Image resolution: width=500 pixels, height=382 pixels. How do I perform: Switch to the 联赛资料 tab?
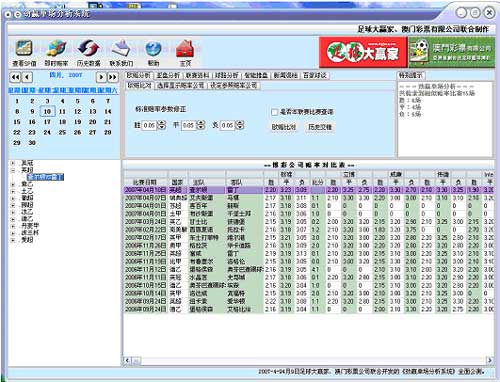(197, 75)
